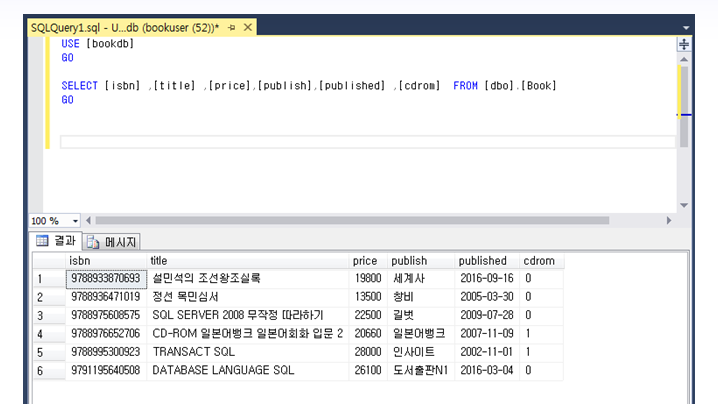The image size is (718, 416).
Task: Select row header number 1
Action: (49, 279)
